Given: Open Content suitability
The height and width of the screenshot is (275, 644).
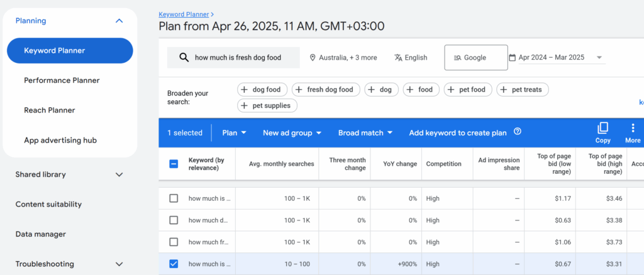Looking at the screenshot, I should 48,204.
